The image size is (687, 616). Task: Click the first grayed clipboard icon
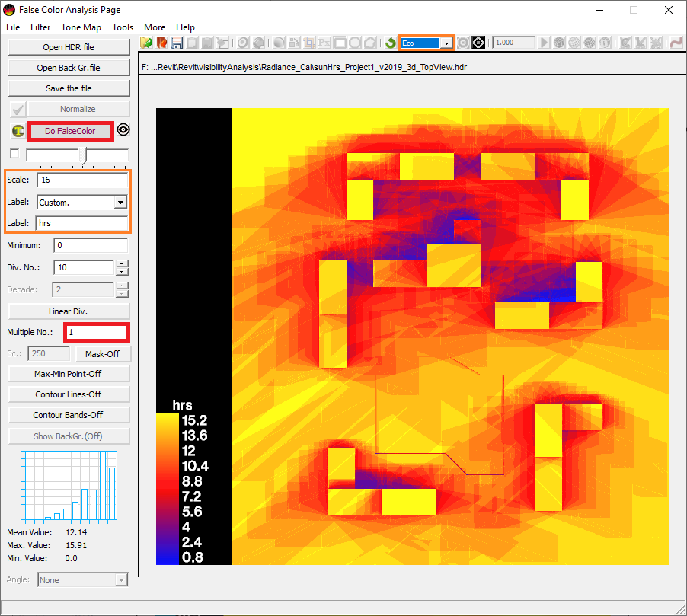click(x=192, y=43)
